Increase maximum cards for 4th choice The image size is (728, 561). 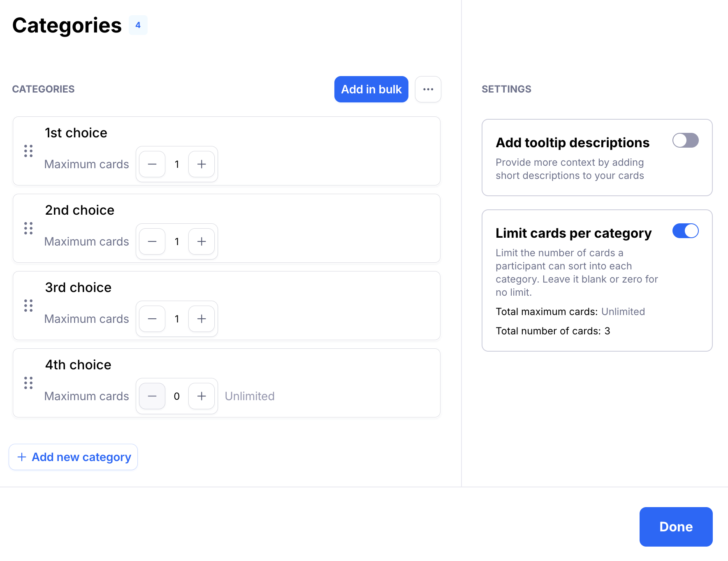pyautogui.click(x=202, y=396)
